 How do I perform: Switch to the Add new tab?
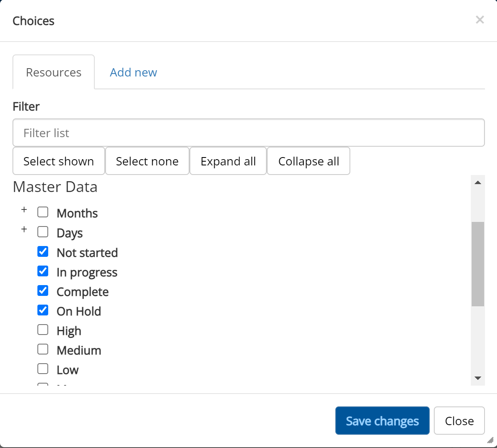pyautogui.click(x=133, y=72)
